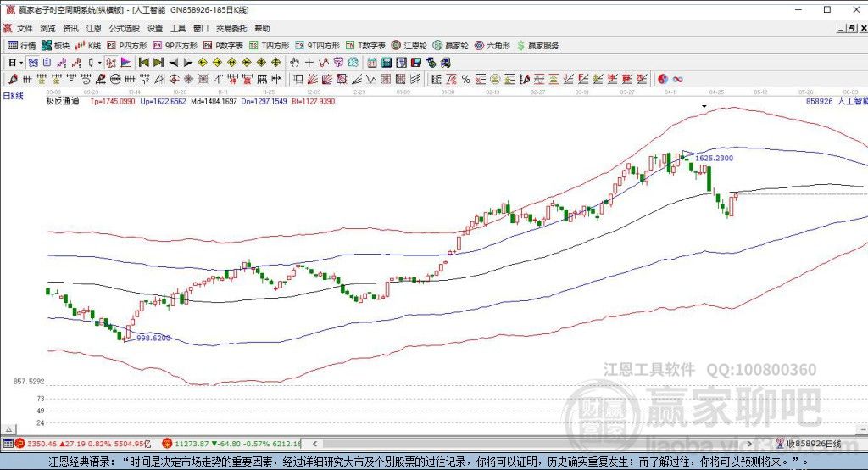
Task: Click the small triangle marker above chart
Action: (704, 106)
